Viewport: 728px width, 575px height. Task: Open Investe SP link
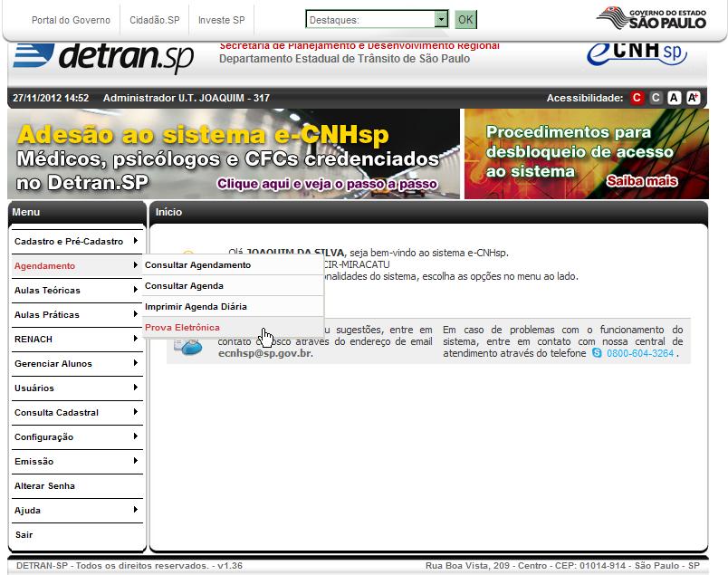tap(222, 20)
